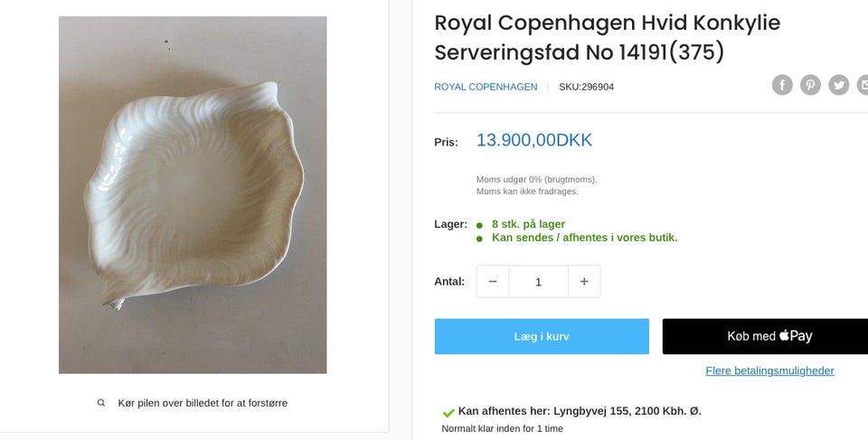Focus the Antal quantity input field
This screenshot has height=440, width=868.
click(x=538, y=282)
